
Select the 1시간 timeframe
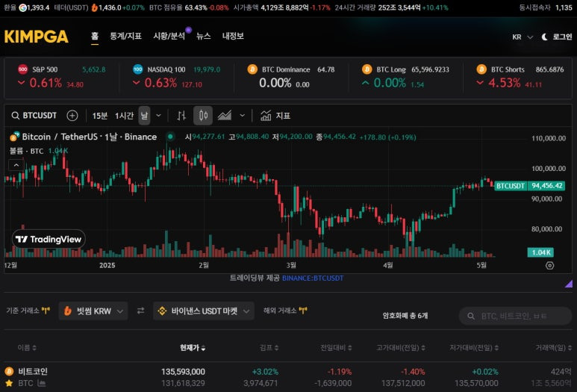[x=124, y=116]
